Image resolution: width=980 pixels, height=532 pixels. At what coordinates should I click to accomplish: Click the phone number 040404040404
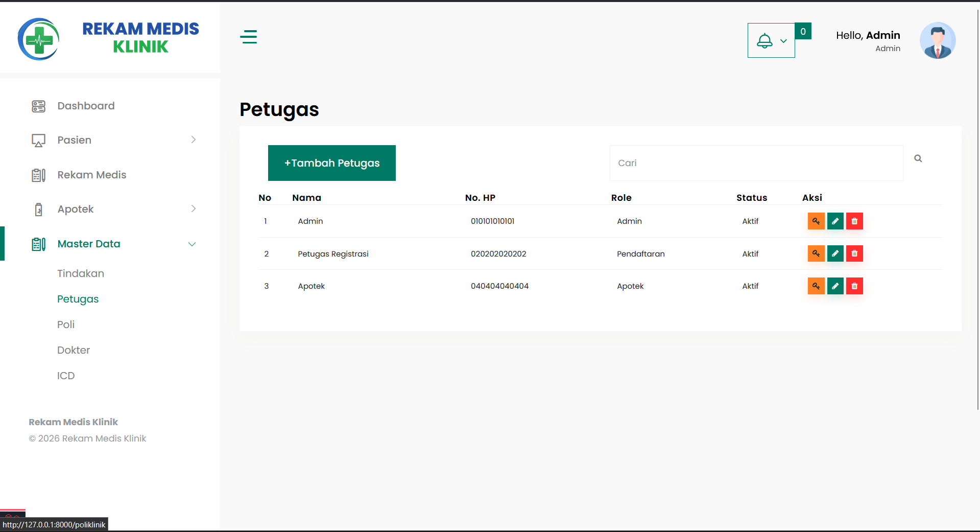(x=499, y=286)
